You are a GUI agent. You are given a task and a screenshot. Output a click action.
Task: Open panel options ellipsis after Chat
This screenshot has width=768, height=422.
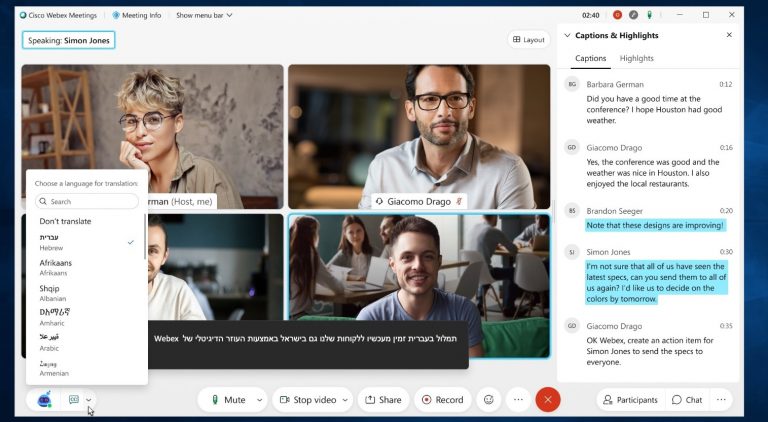721,399
